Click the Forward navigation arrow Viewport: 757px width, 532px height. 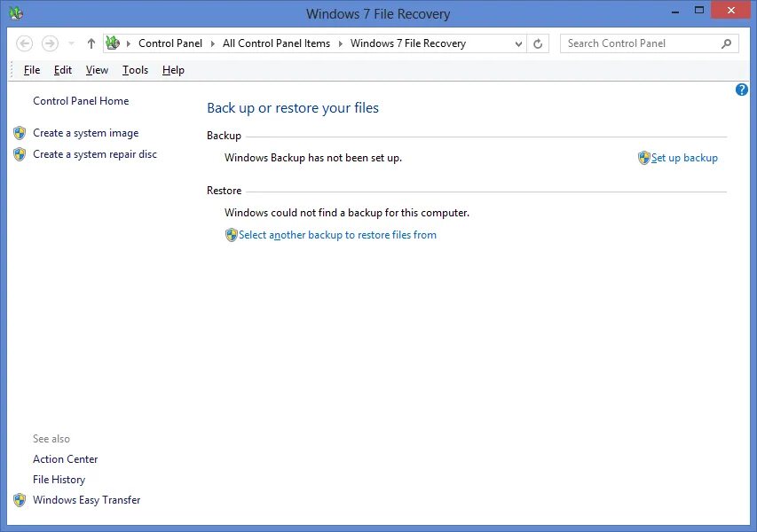coord(50,43)
